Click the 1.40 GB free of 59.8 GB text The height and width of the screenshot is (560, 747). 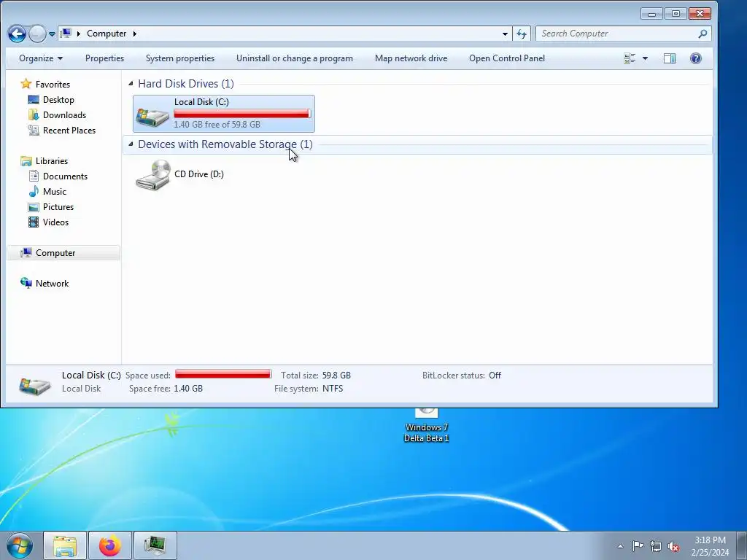[x=217, y=124]
